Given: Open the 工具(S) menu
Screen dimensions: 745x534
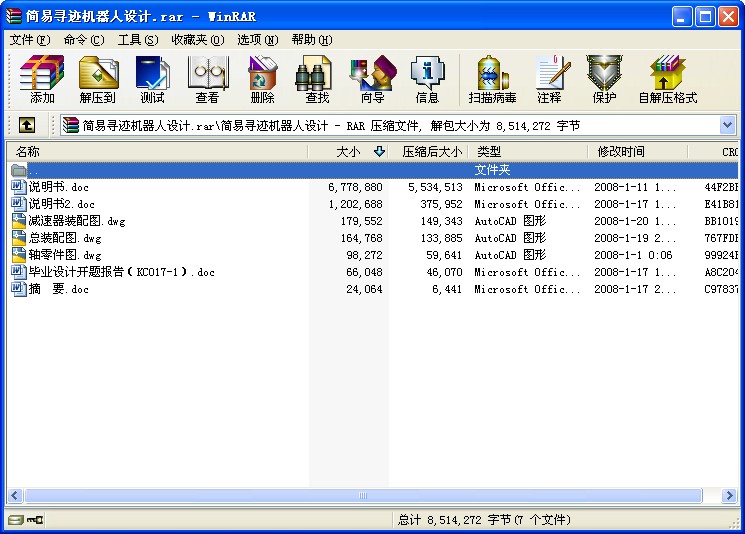Looking at the screenshot, I should click(137, 40).
